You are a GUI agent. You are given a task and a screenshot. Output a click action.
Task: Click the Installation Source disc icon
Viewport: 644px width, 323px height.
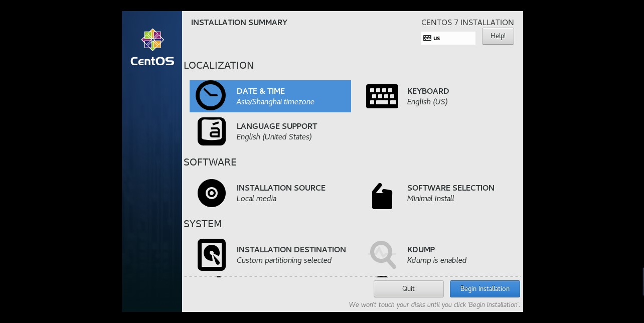(x=212, y=193)
